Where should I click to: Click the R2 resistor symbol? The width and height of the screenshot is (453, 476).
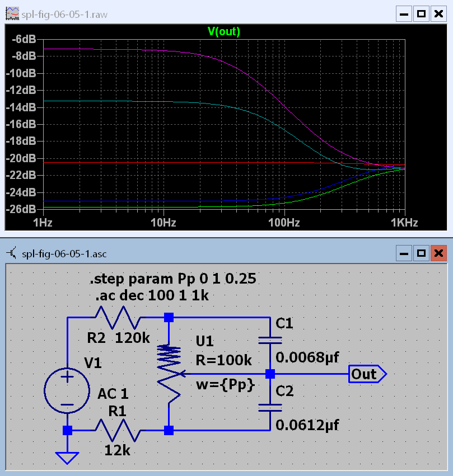(118, 318)
